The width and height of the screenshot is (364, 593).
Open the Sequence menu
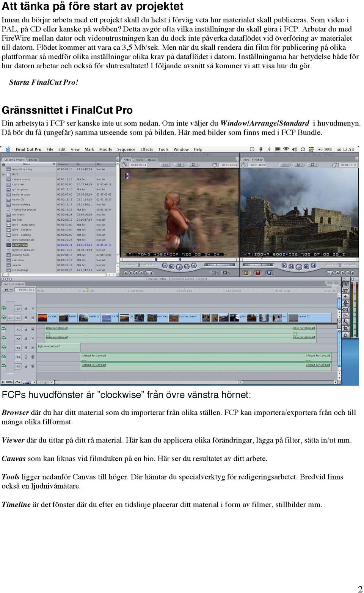126,149
